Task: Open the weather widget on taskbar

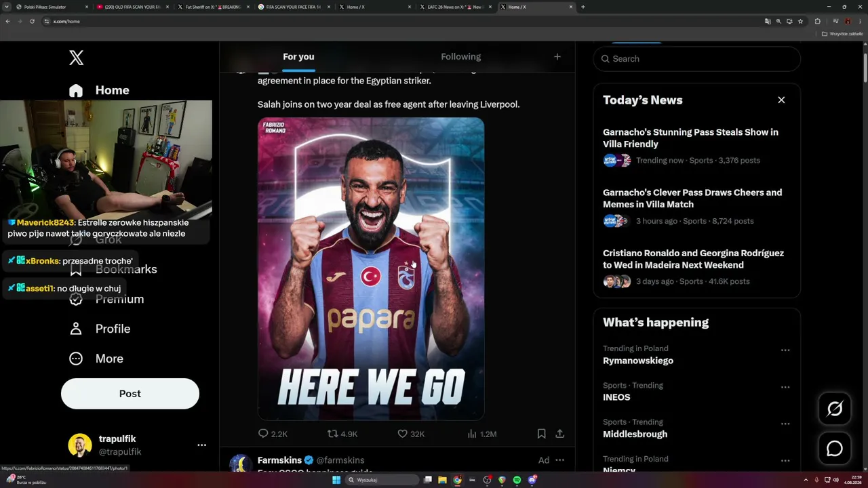Action: (x=25, y=480)
